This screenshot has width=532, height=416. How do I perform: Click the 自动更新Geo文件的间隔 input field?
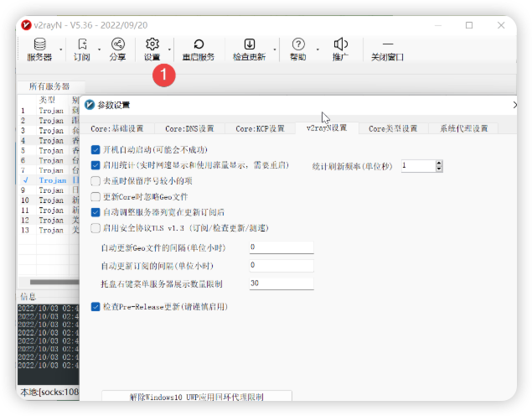point(281,247)
